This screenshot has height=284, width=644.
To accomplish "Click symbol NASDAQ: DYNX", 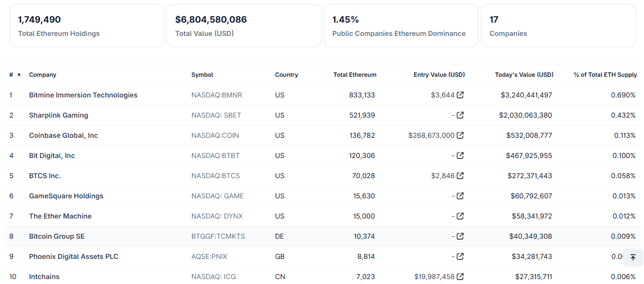I will tap(217, 216).
